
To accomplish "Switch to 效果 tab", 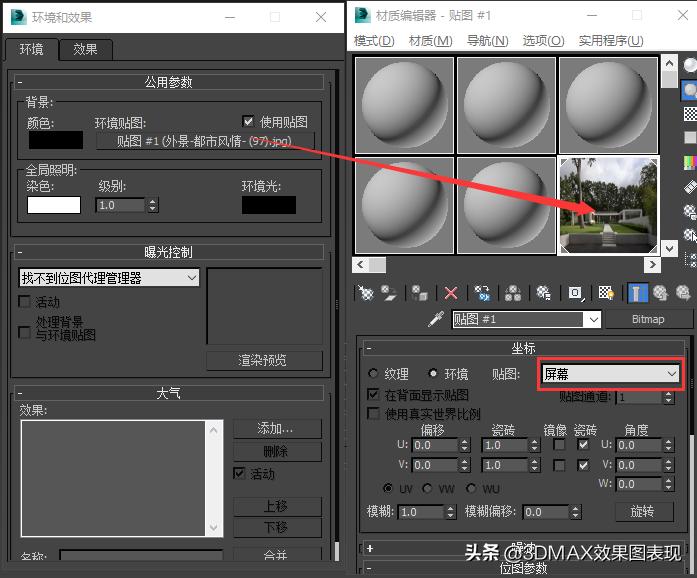I will [x=85, y=49].
